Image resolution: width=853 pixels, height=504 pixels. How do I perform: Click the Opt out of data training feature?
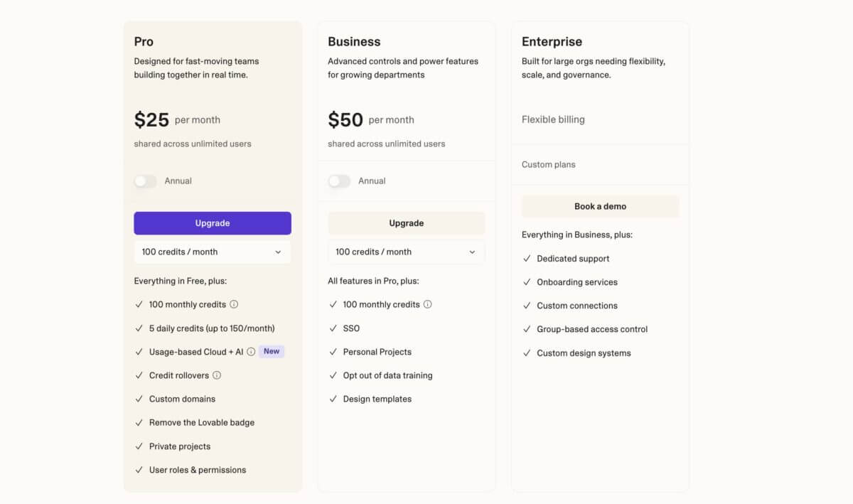coord(387,375)
